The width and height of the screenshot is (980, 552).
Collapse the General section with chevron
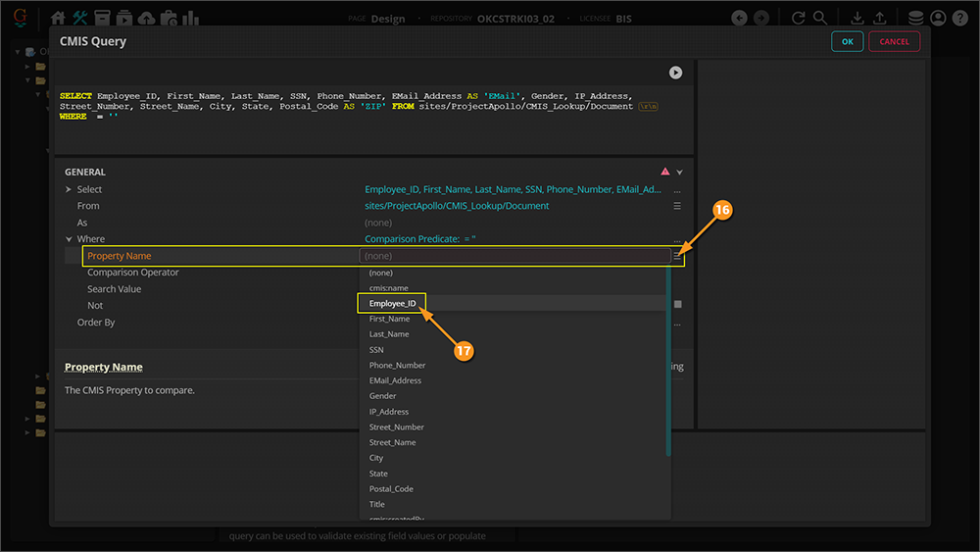(680, 172)
